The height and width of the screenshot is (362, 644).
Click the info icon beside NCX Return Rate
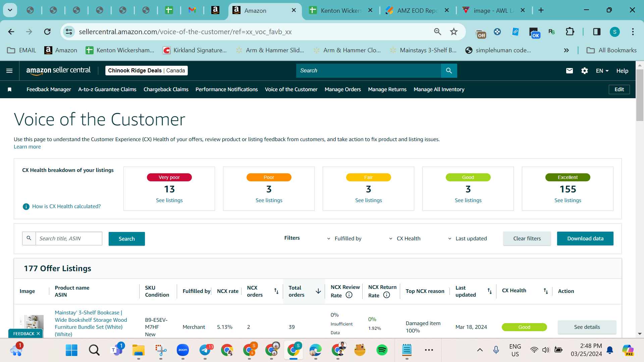click(387, 295)
